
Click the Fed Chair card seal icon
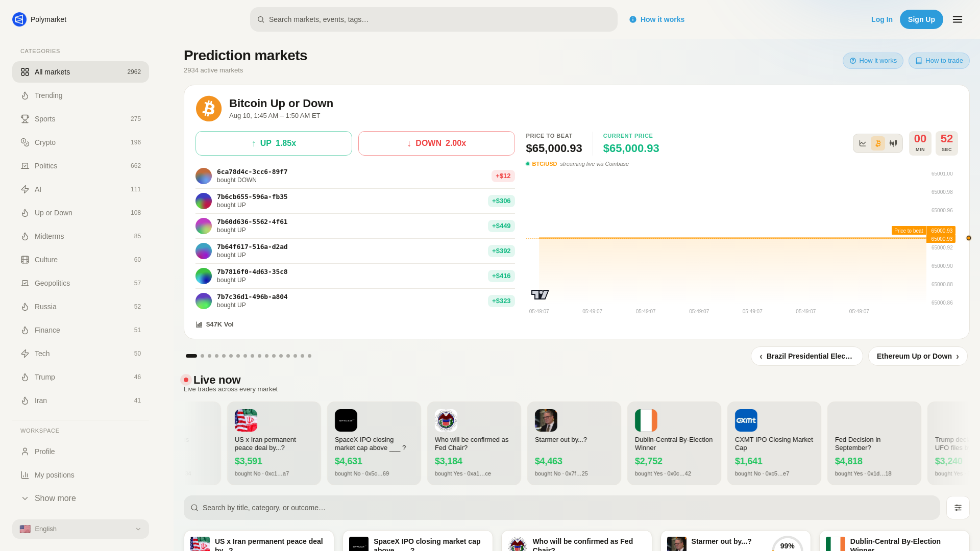(446, 420)
